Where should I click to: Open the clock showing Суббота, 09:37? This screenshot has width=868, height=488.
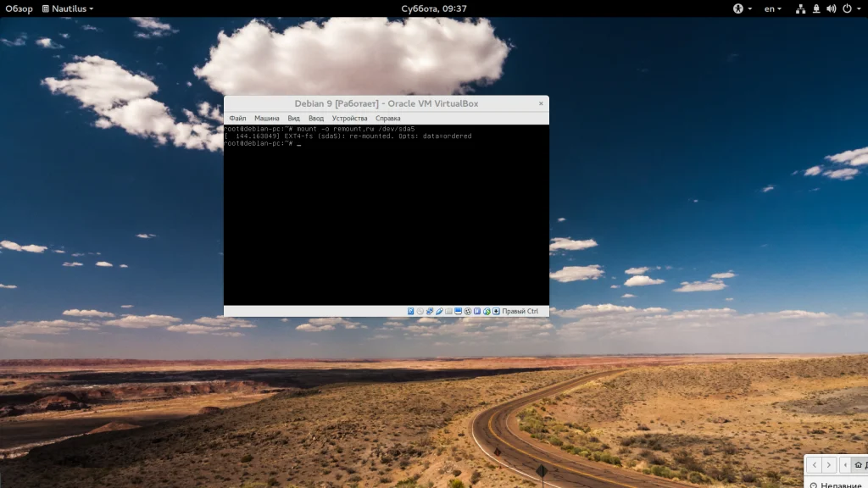[x=434, y=8]
